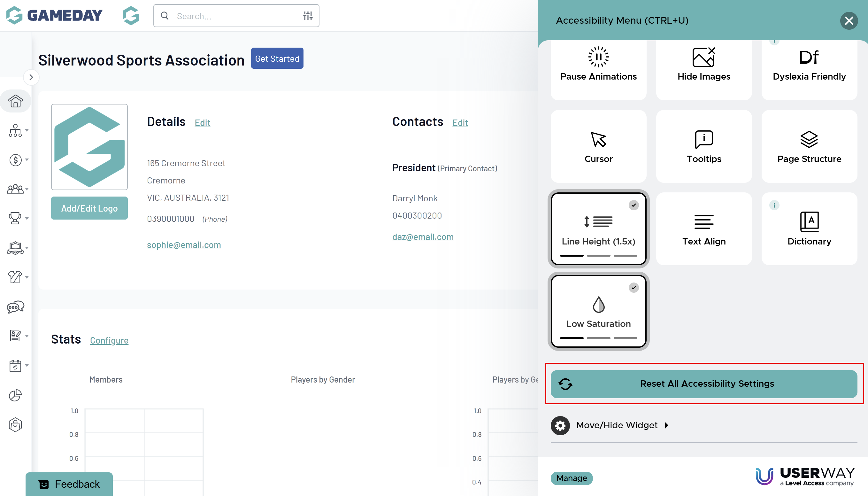Open the speech bubble communications icon
This screenshot has height=496, width=868.
click(x=15, y=307)
